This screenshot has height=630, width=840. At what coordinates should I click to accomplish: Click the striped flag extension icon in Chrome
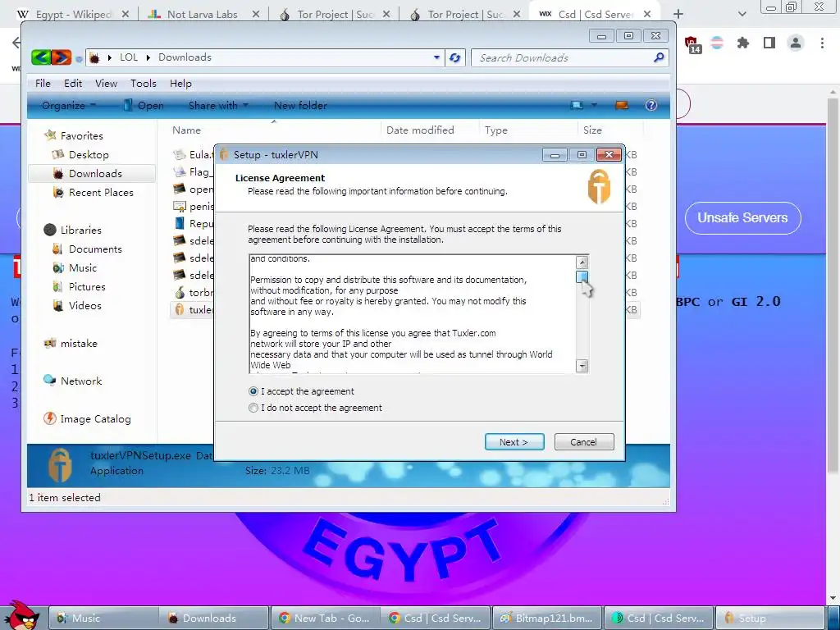pyautogui.click(x=717, y=43)
